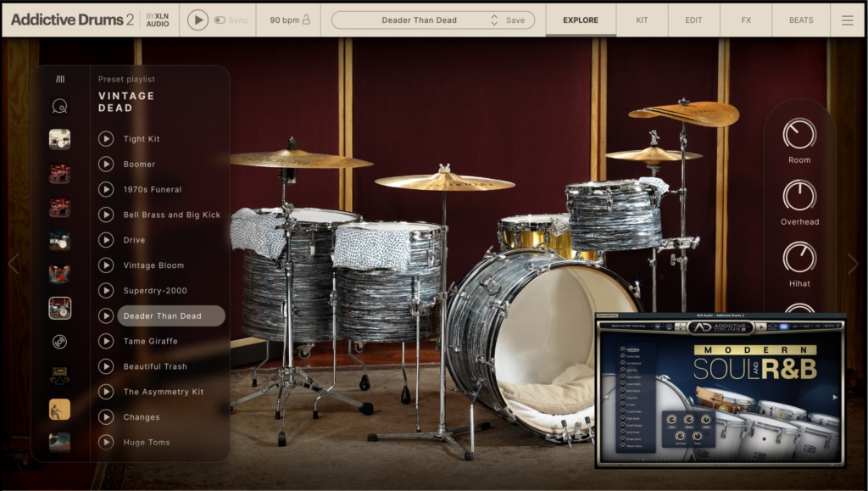
Task: Click the XLN Audio logo
Action: [158, 20]
